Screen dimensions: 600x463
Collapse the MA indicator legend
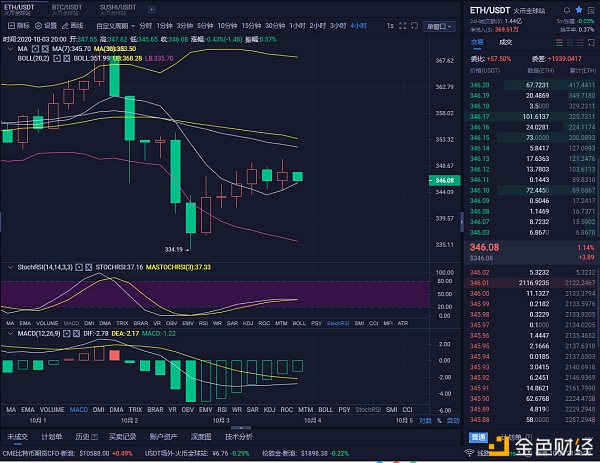pos(10,49)
